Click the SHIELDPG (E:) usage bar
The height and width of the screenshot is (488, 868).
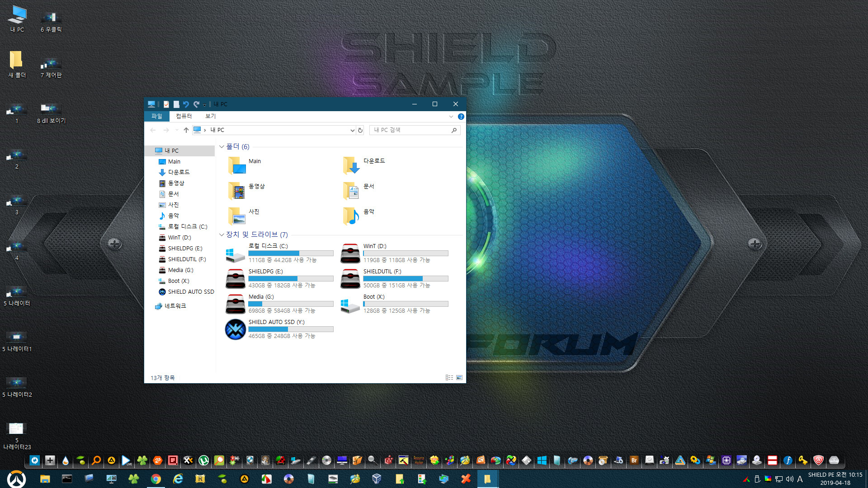tap(291, 279)
